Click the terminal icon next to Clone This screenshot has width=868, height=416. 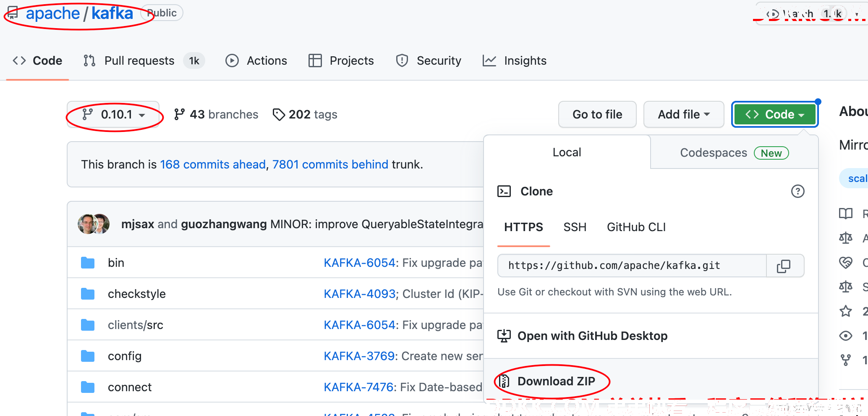coord(504,191)
